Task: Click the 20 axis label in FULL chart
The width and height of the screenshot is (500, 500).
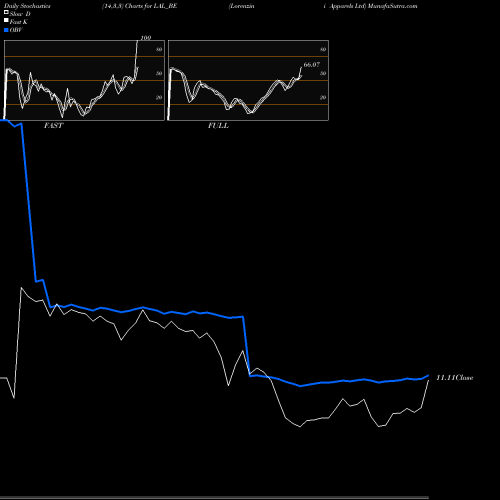Action: (323, 97)
